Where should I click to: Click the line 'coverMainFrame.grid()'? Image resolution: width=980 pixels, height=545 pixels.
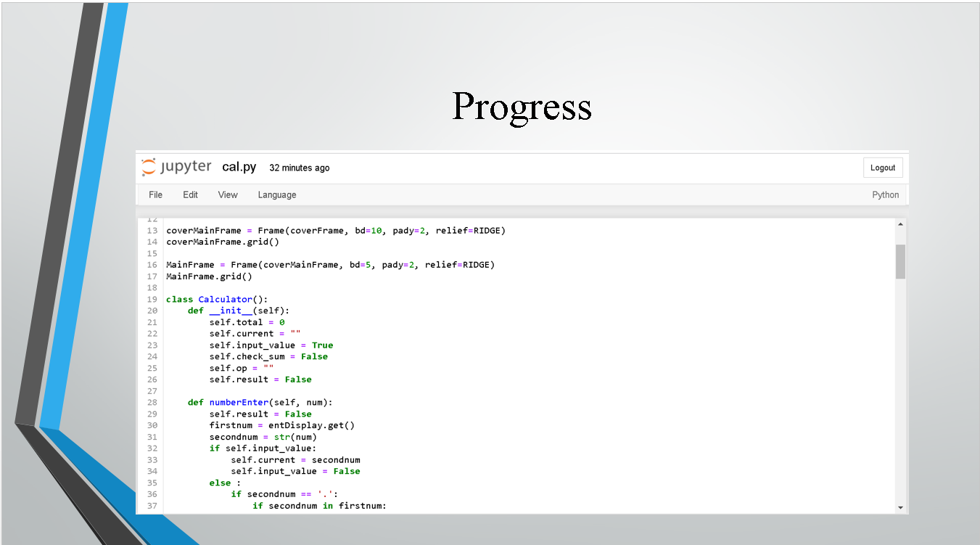(x=223, y=242)
